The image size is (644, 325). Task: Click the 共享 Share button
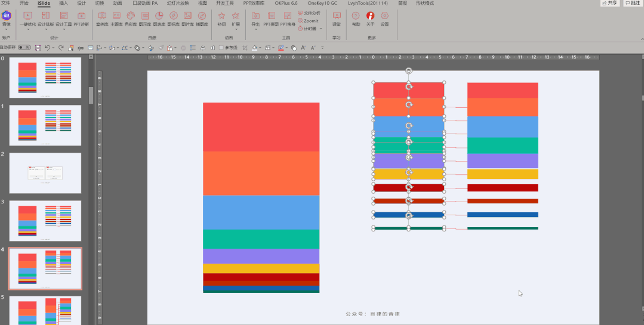coord(610,3)
